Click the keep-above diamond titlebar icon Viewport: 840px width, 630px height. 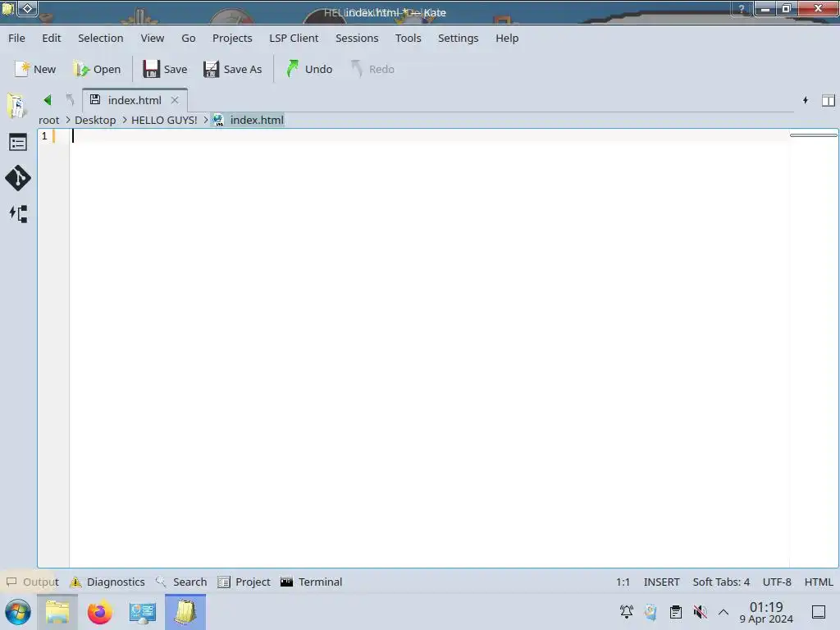[x=27, y=8]
